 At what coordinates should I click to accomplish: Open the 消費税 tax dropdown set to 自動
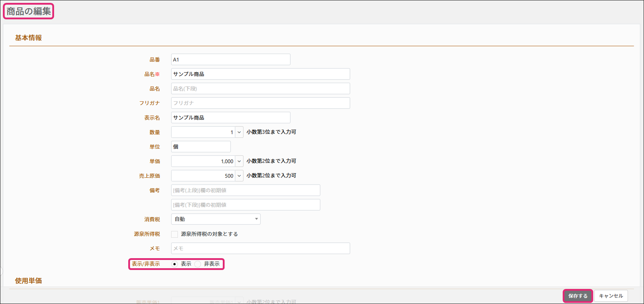[x=216, y=219]
